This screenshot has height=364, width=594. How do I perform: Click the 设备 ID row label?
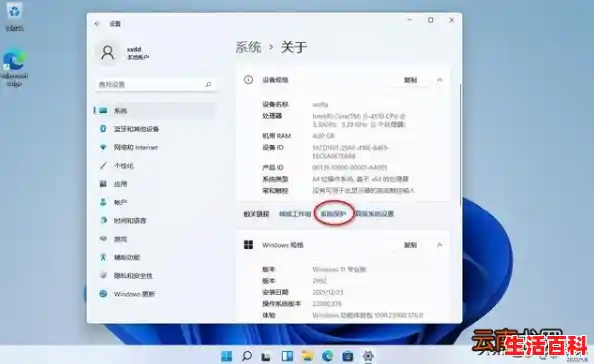(x=273, y=147)
